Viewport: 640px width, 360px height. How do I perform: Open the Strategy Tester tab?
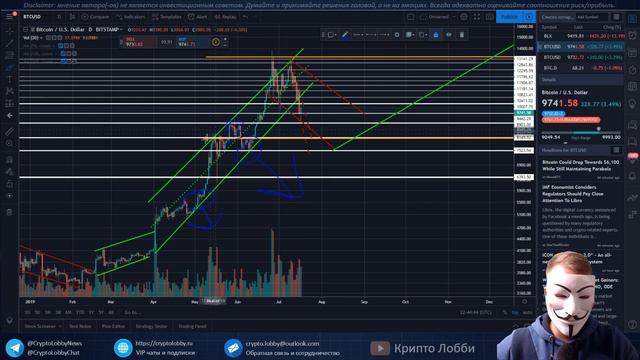pyautogui.click(x=151, y=326)
